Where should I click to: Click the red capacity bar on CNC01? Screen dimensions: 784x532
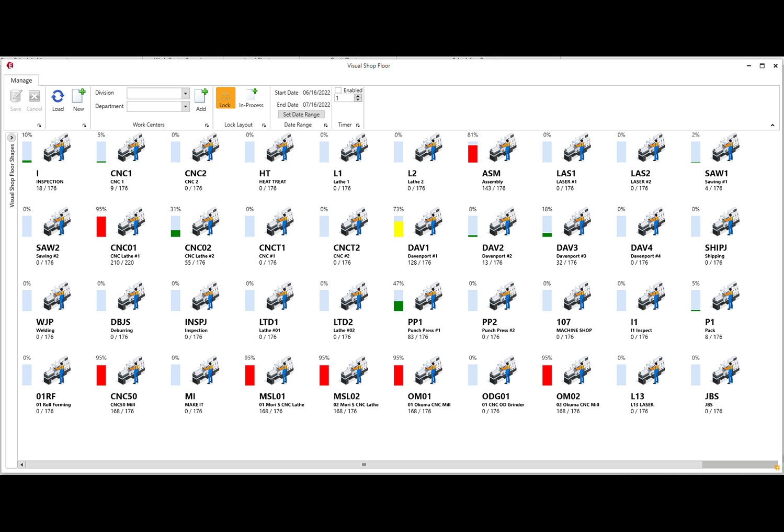tap(100, 227)
